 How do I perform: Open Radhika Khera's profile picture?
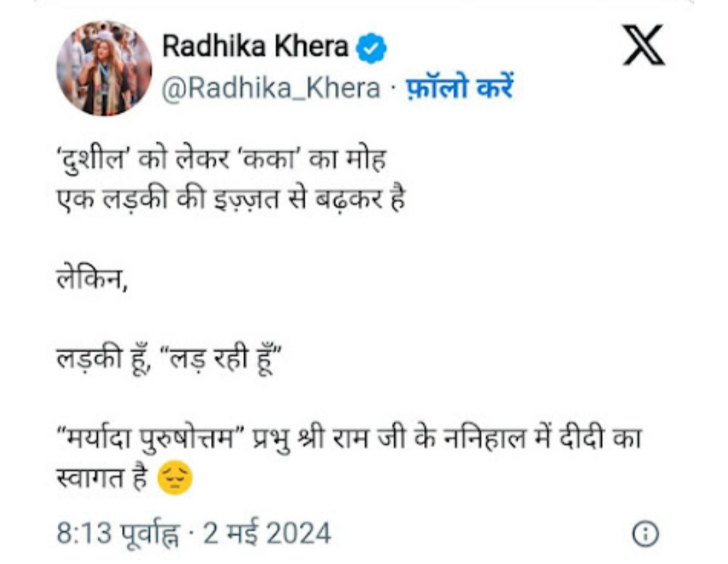tap(103, 67)
